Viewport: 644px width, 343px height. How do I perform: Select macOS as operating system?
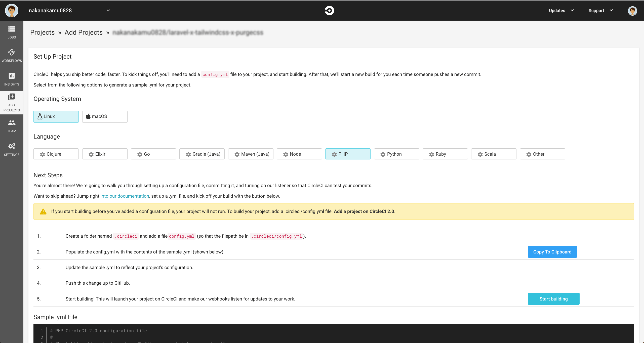coord(105,116)
